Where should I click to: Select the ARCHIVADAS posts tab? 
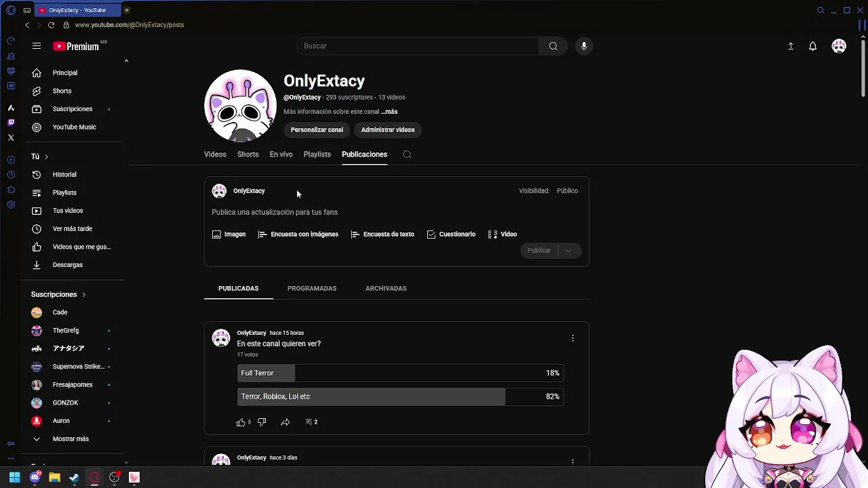pos(386,289)
